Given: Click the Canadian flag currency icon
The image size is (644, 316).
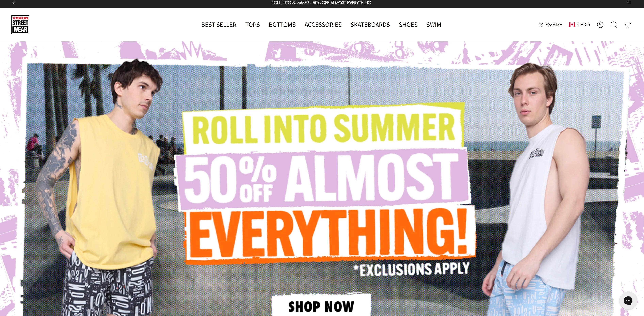Looking at the screenshot, I should 572,25.
